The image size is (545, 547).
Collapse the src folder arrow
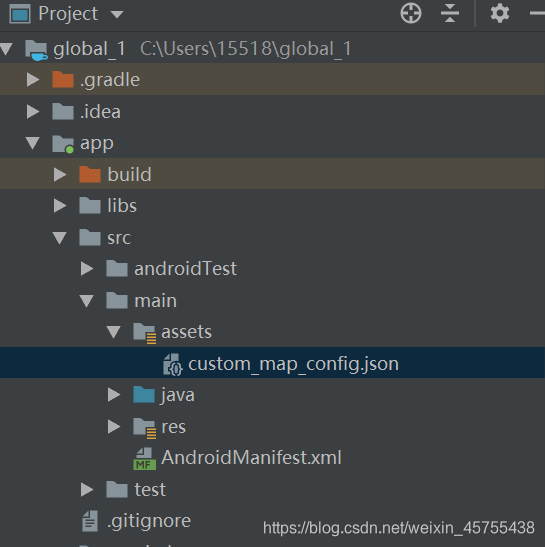[x=60, y=238]
